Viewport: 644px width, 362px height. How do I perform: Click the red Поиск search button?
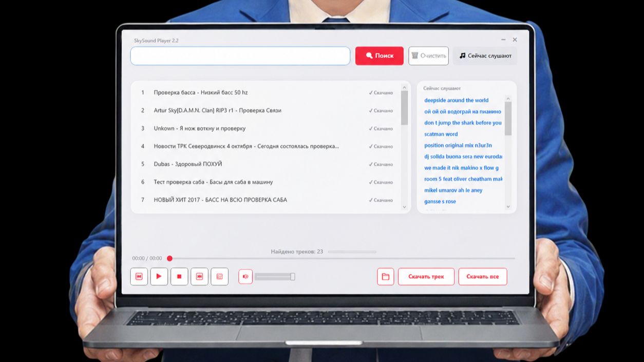click(x=380, y=56)
